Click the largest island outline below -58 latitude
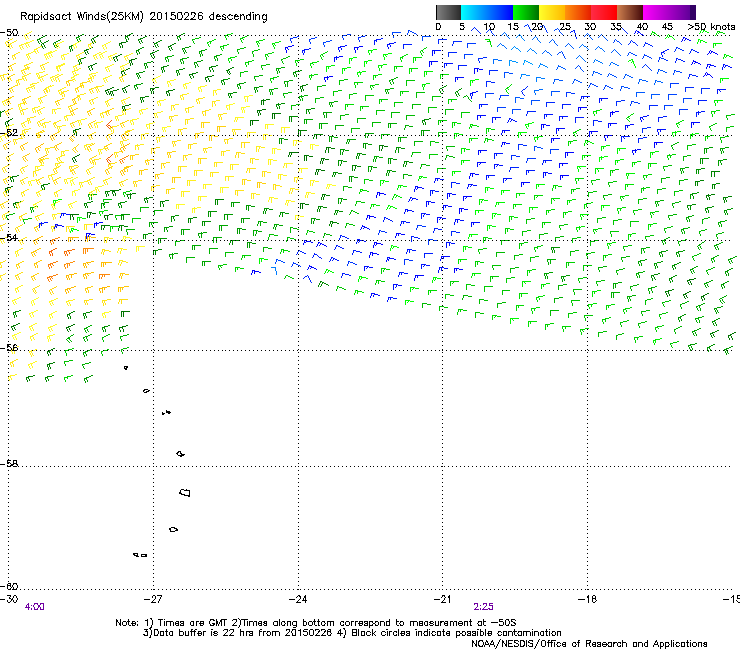The width and height of the screenshot is (740, 650). (185, 493)
